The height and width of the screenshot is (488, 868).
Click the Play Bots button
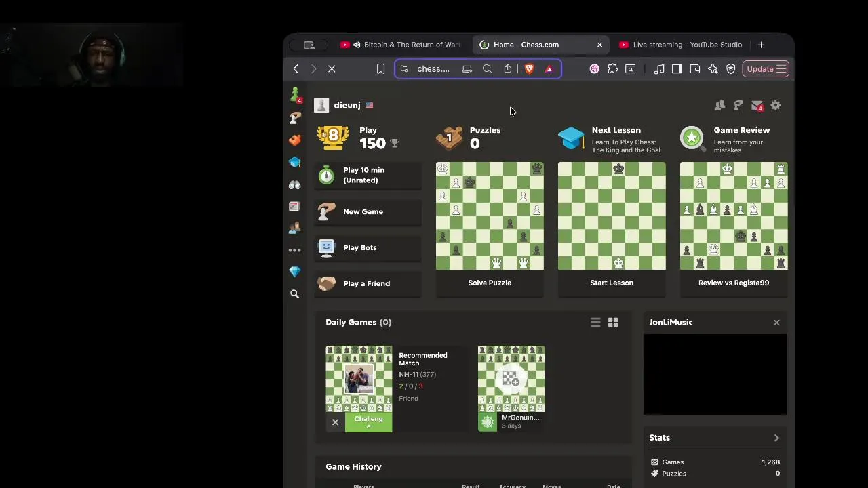368,247
